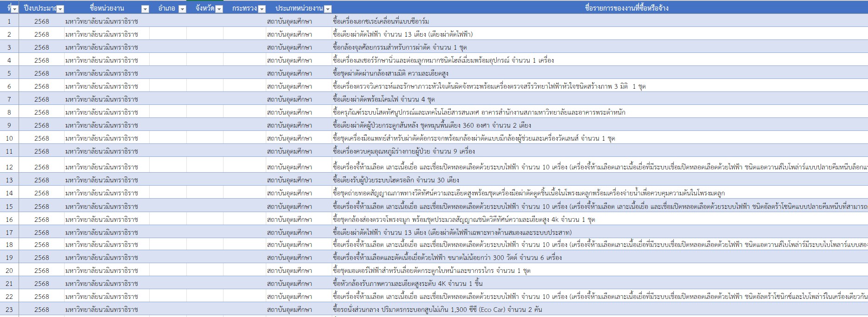The height and width of the screenshot is (317, 868).
Task: Open the กระทรวง filter dropdown arrow
Action: tap(262, 9)
